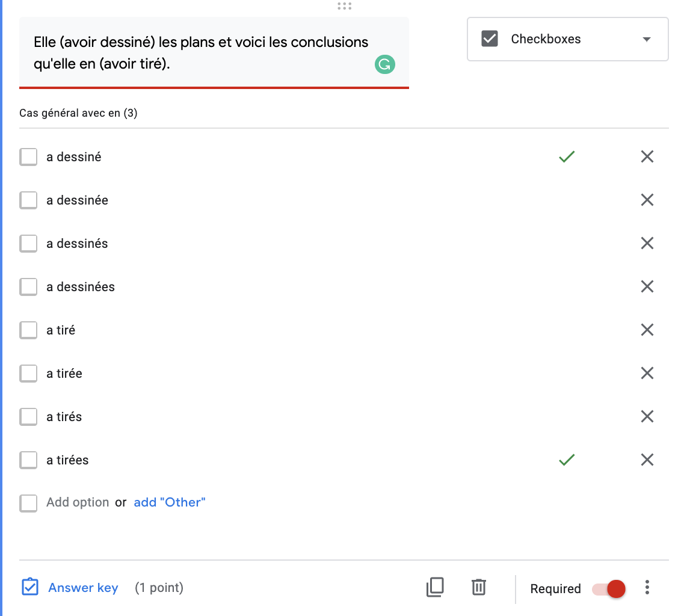Open the three-dot more options menu

(x=647, y=587)
